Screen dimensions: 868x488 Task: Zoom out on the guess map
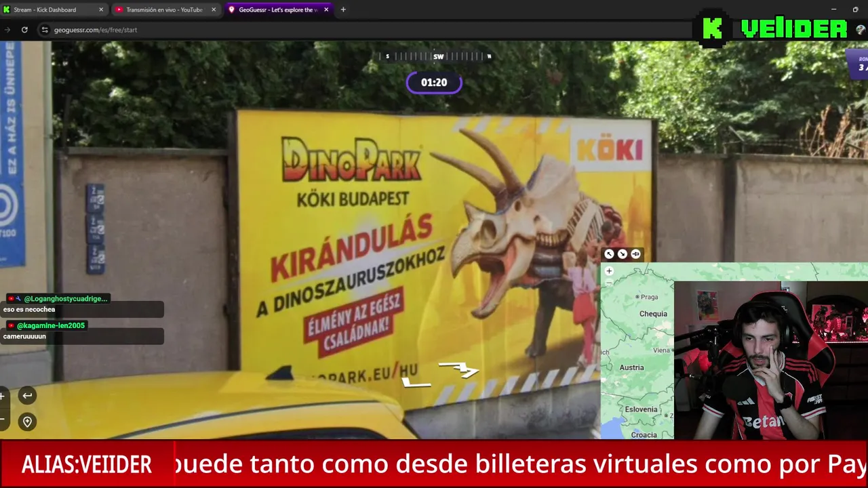tap(609, 282)
